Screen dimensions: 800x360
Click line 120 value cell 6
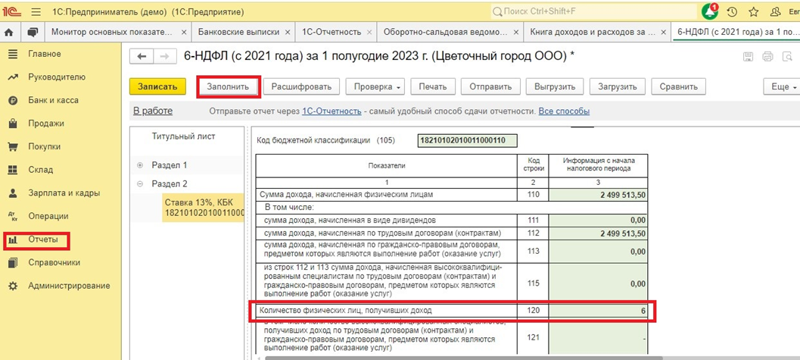598,311
